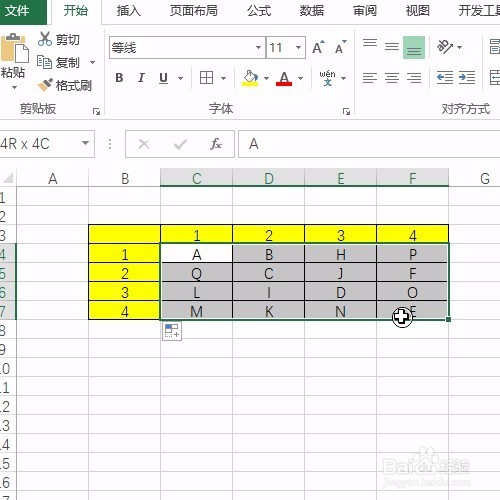
Task: Switch to the 公式 tab
Action: (259, 11)
